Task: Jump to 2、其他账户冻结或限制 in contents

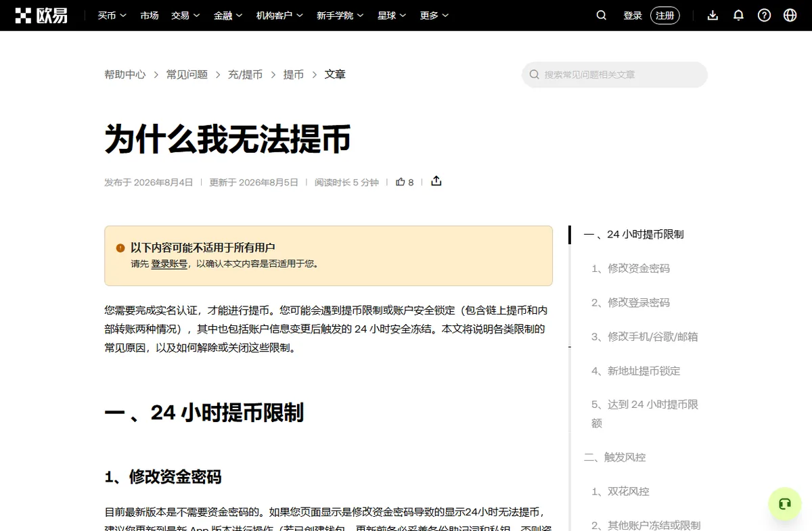Action: (646, 525)
